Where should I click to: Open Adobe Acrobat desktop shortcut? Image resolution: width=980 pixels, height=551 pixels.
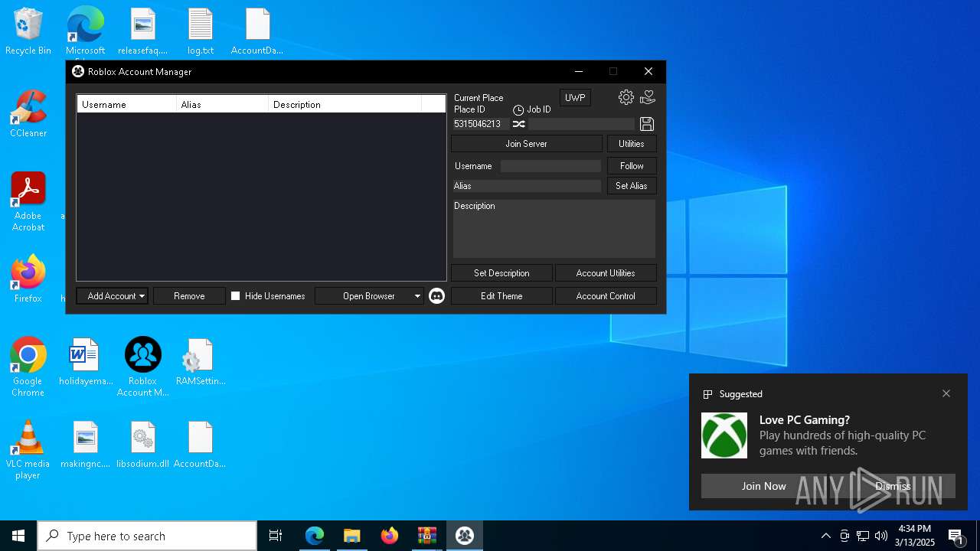coord(28,202)
